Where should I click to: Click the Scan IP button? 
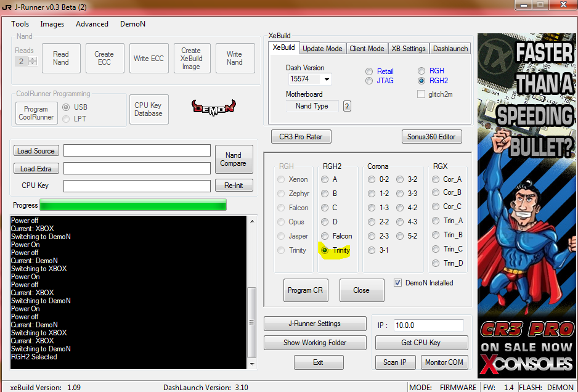coord(395,362)
